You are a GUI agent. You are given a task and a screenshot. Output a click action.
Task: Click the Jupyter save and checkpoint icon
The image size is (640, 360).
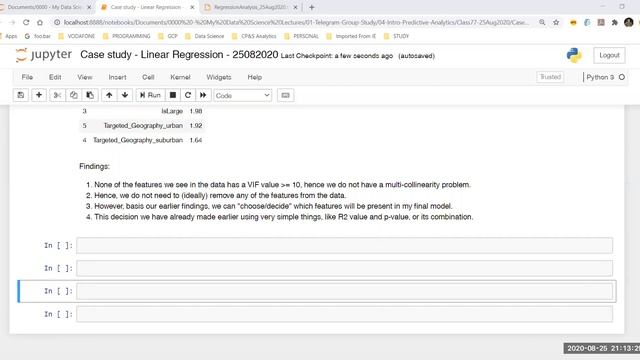click(20, 95)
